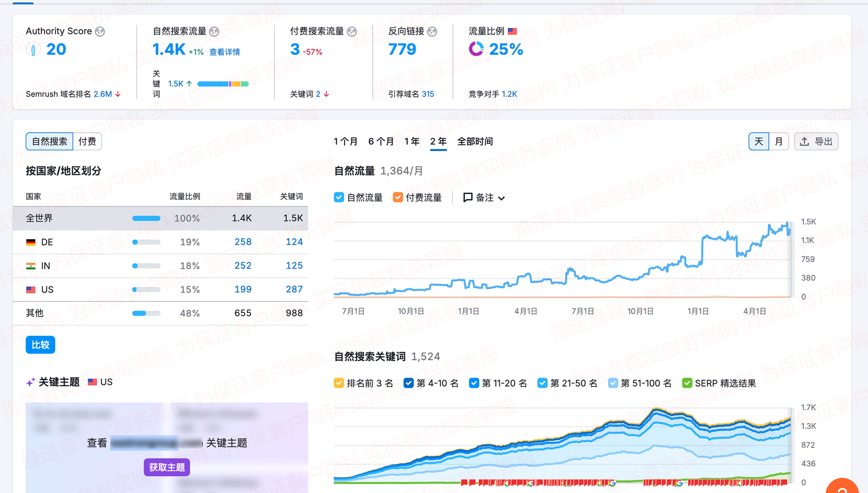Open the 1.5K organic keywords link
This screenshot has height=493, width=868.
[x=176, y=84]
